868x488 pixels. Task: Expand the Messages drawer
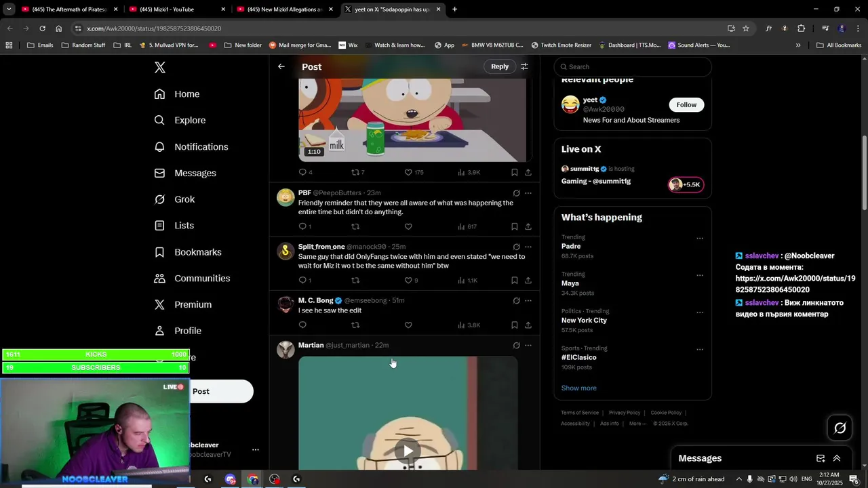pos(837,458)
